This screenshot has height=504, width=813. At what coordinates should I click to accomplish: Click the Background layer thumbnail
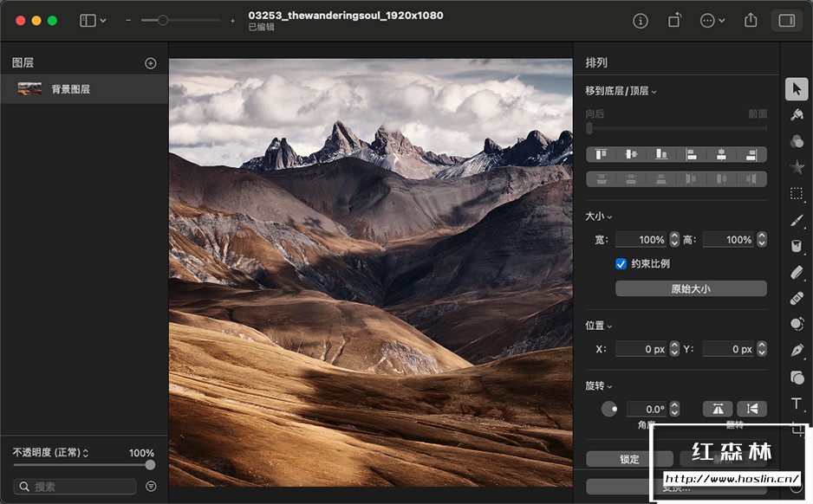coord(30,87)
